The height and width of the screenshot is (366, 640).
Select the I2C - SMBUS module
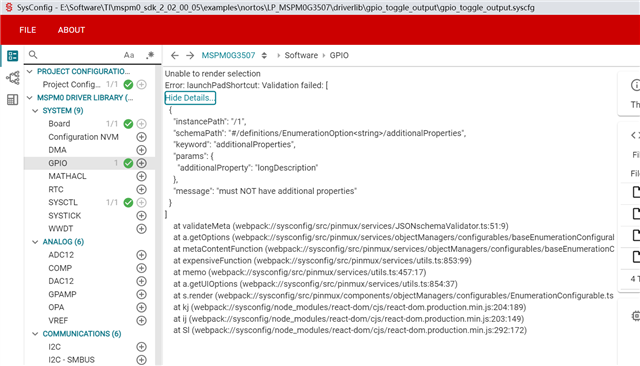coord(71,360)
